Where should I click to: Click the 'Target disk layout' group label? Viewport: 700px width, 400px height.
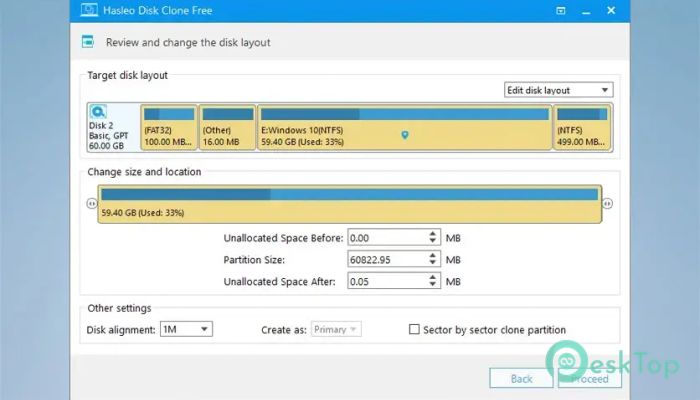click(x=128, y=75)
